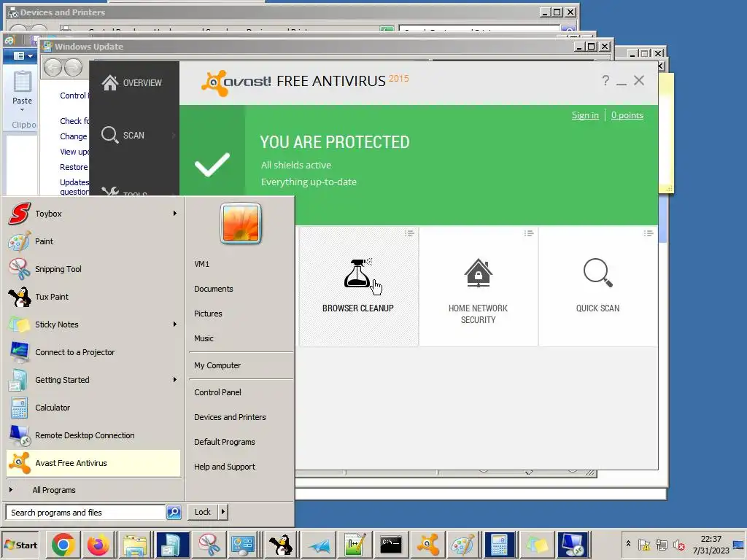Open options menu on Quick Scan tile
Screen dimensions: 747x560
[649, 233]
